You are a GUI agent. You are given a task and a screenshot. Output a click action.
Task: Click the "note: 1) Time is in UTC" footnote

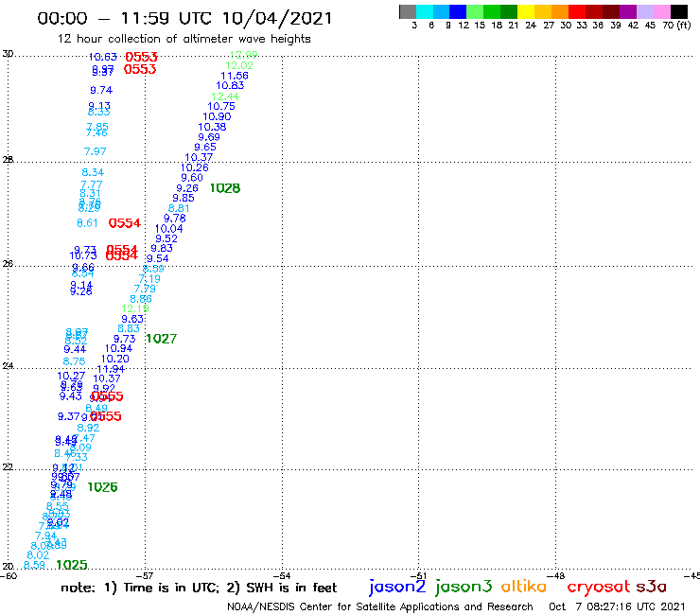[x=140, y=588]
